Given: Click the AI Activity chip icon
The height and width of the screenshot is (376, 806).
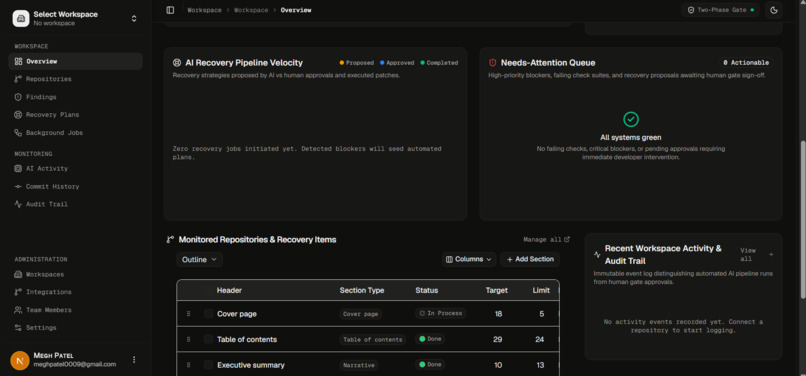Looking at the screenshot, I should 18,169.
